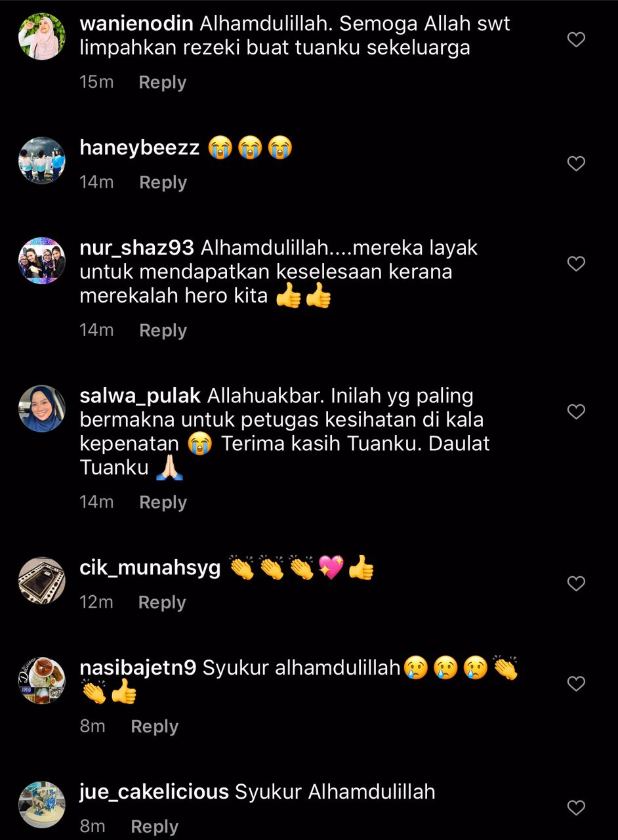Open haneybeezz's profile avatar

pos(42,160)
